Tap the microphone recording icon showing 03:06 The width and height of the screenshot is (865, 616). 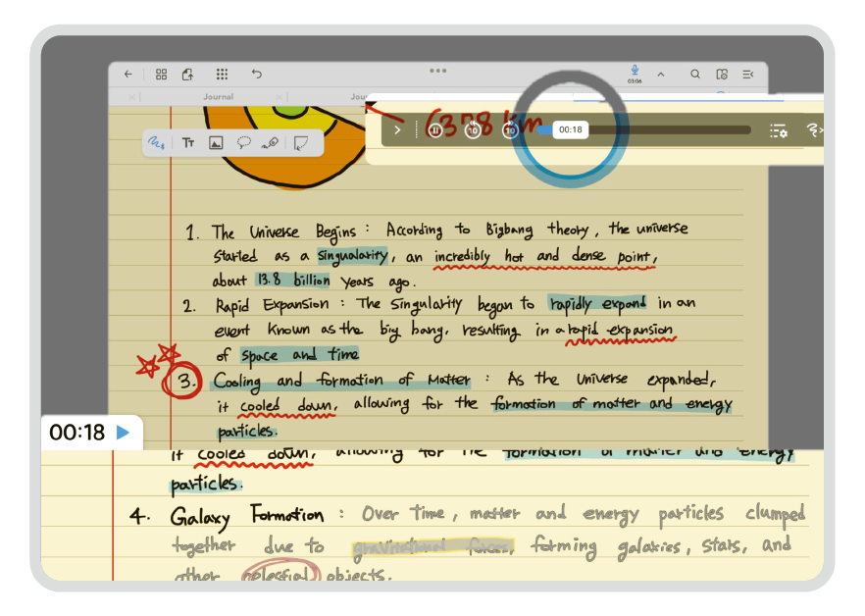[635, 74]
